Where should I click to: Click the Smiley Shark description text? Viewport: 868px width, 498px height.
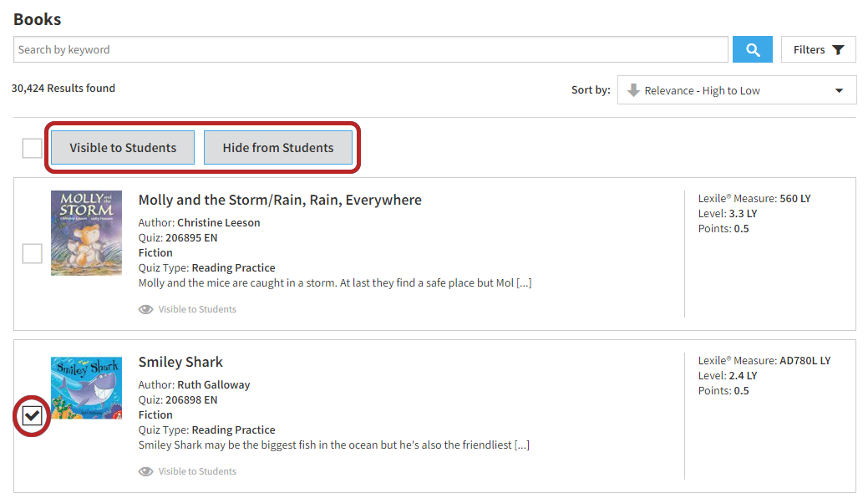click(334, 445)
